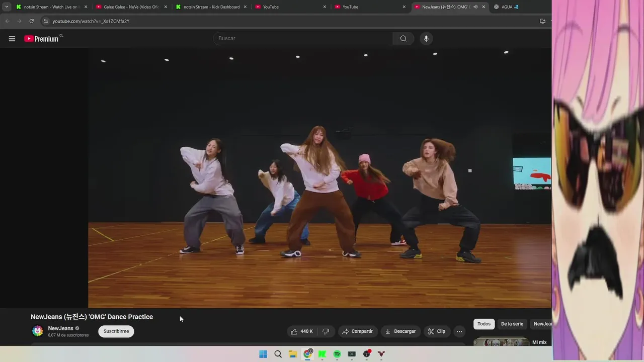Image resolution: width=644 pixels, height=362 pixels.
Task: Click the browser back arrow
Action: pos(7,21)
